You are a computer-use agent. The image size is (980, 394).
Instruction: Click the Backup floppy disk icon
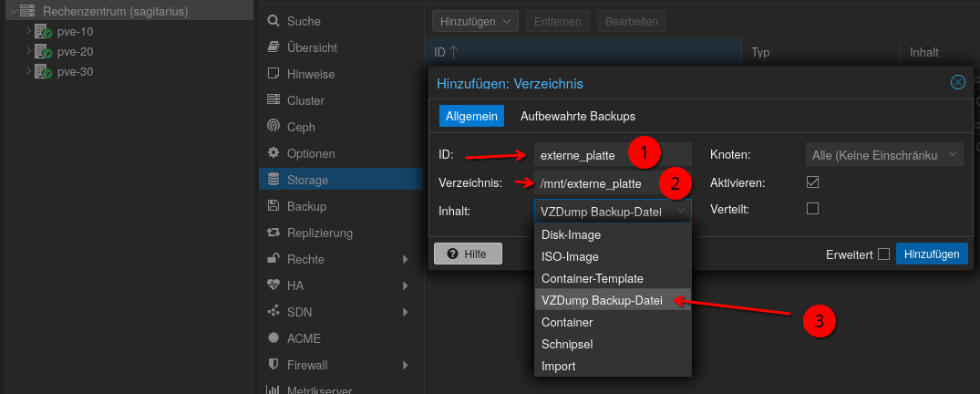tap(273, 206)
